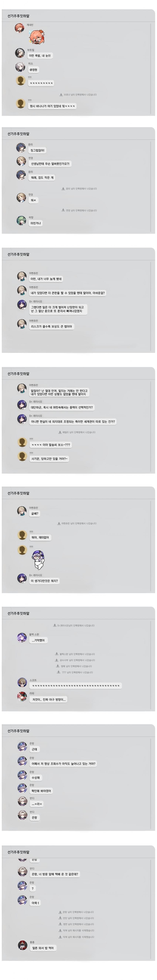Click the '브로냐 님이 단톡방에서 나갔습니다' notice
The image size is (157, 980).
pos(78,95)
